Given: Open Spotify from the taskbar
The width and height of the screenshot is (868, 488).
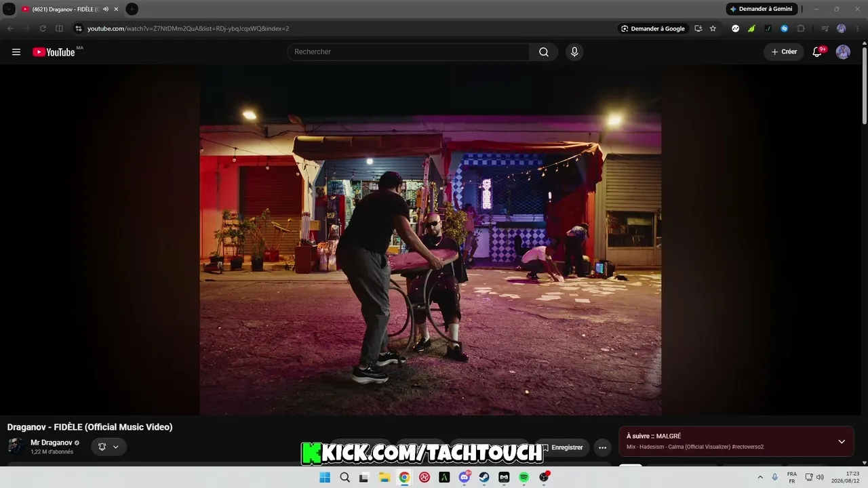Looking at the screenshot, I should 524,477.
